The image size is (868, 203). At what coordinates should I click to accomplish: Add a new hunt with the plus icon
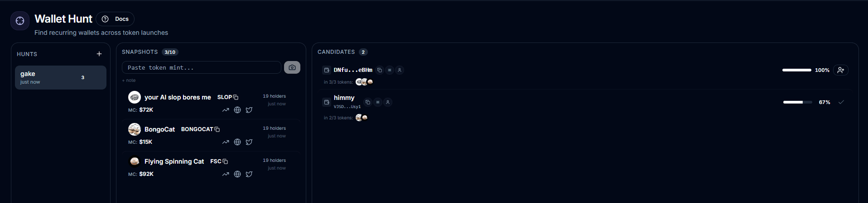(99, 54)
